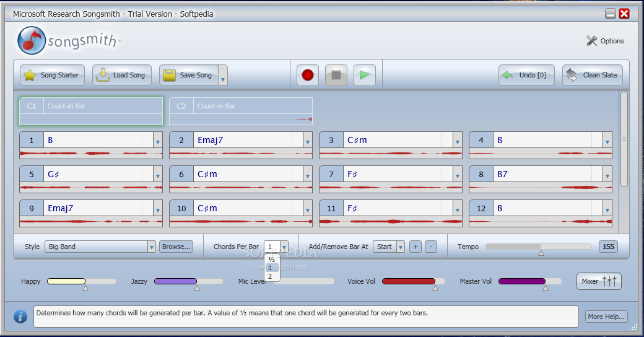The width and height of the screenshot is (644, 337).
Task: Click the green Play button
Action: [364, 75]
